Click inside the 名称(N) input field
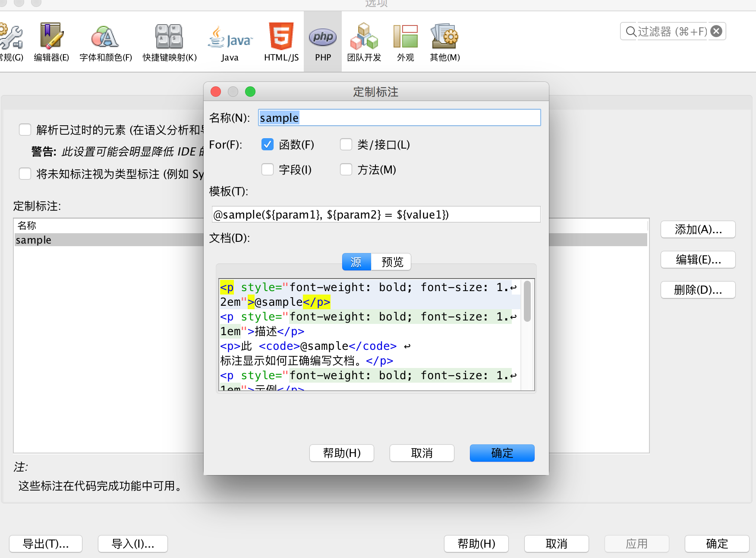Image resolution: width=756 pixels, height=558 pixels. click(399, 117)
